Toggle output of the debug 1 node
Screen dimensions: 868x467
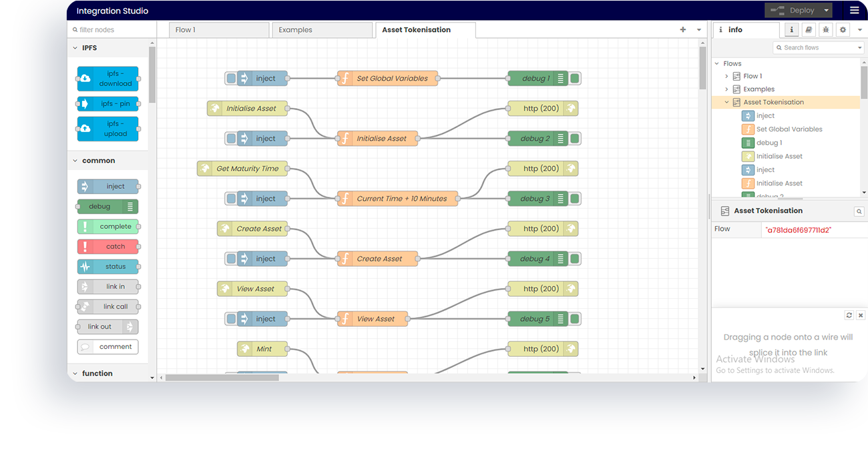tap(574, 78)
